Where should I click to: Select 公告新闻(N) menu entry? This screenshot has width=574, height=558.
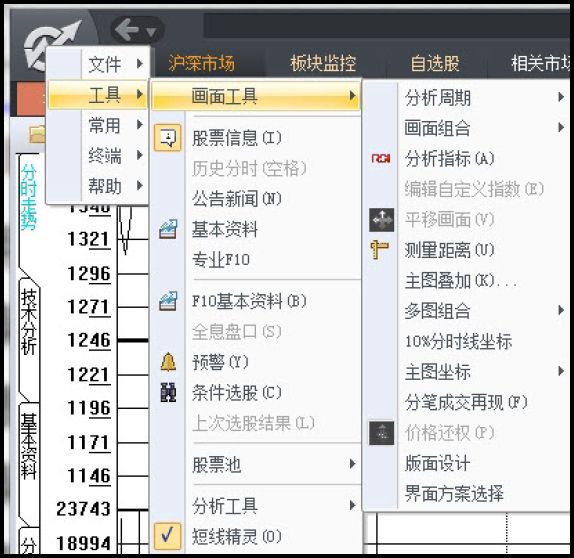click(x=256, y=199)
